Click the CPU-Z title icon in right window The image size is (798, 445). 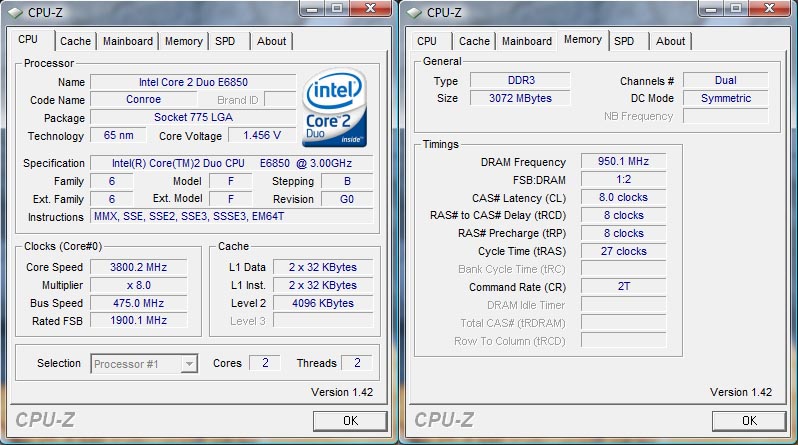click(x=414, y=12)
